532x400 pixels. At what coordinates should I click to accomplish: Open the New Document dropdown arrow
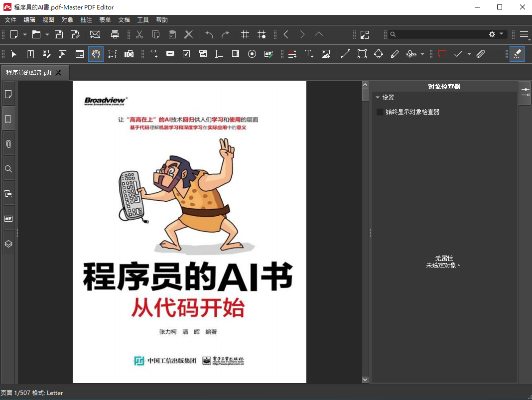(x=24, y=34)
